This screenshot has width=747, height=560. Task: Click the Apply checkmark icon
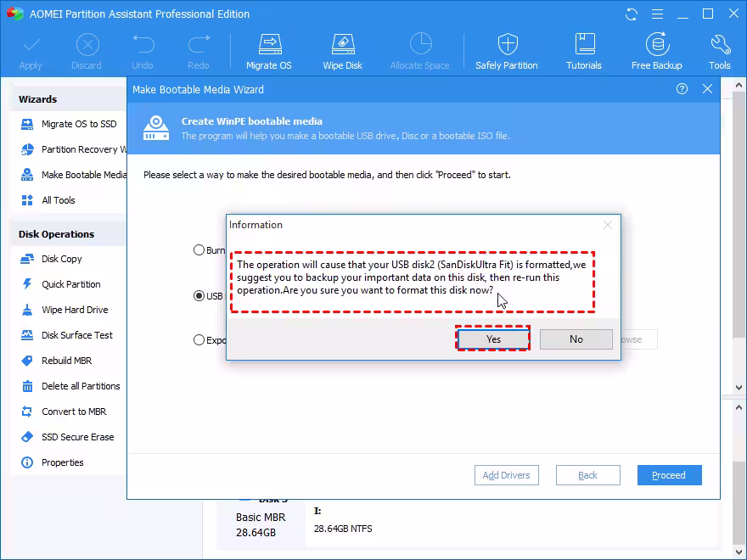31,46
